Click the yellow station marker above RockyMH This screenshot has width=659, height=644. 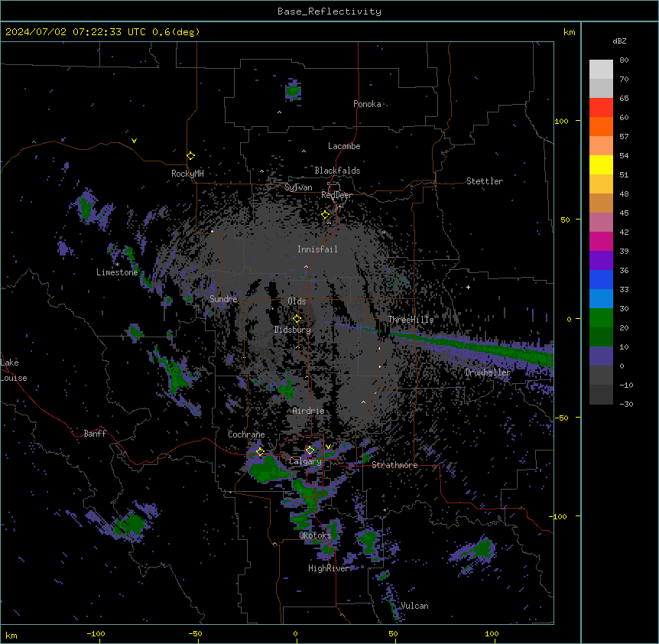(x=190, y=155)
